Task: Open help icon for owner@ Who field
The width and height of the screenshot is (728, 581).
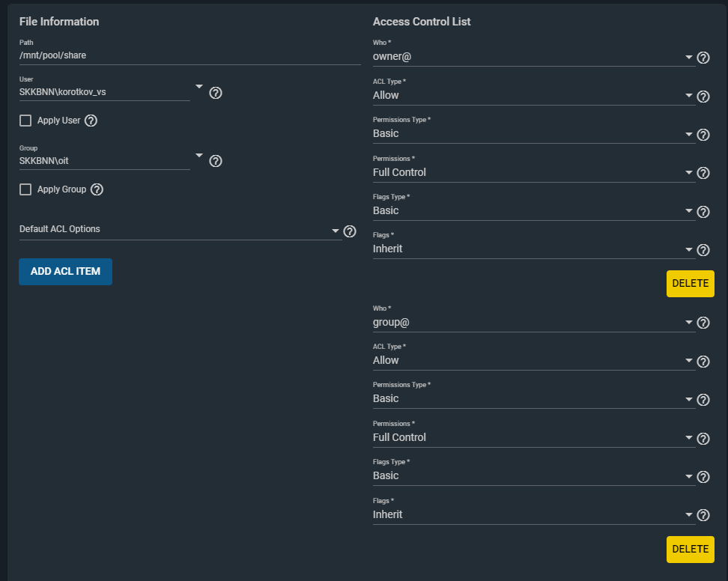Action: point(703,58)
